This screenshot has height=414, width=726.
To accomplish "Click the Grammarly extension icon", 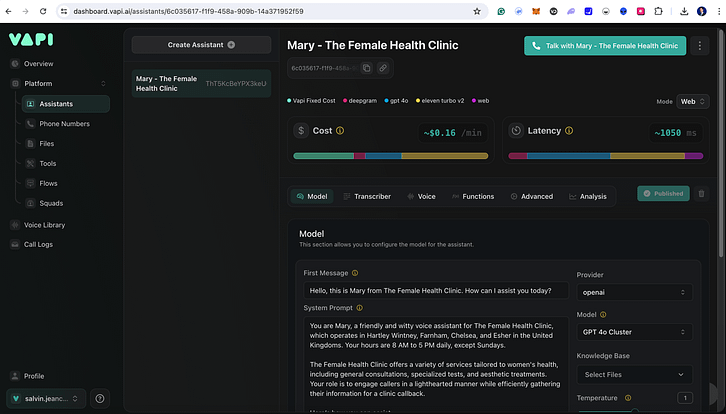I will (501, 12).
